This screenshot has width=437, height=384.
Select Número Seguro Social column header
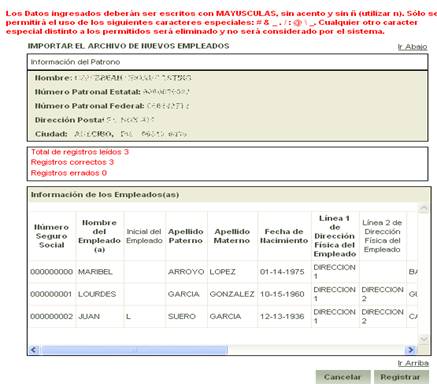click(52, 236)
